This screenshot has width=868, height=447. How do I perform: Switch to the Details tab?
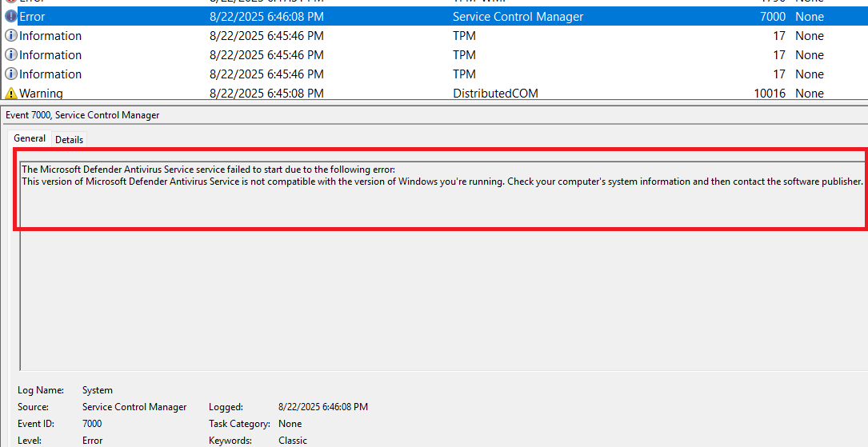point(69,139)
